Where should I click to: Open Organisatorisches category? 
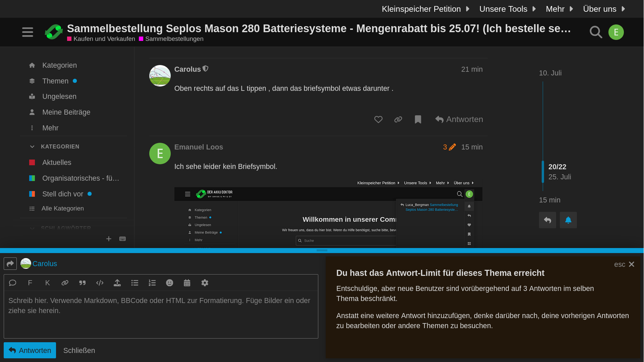point(74,178)
